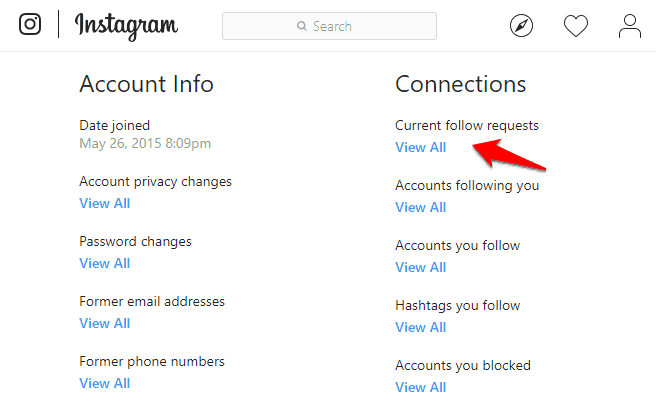This screenshot has width=656, height=417.
Task: Select the May 26, 2015 join date text
Action: pos(145,143)
